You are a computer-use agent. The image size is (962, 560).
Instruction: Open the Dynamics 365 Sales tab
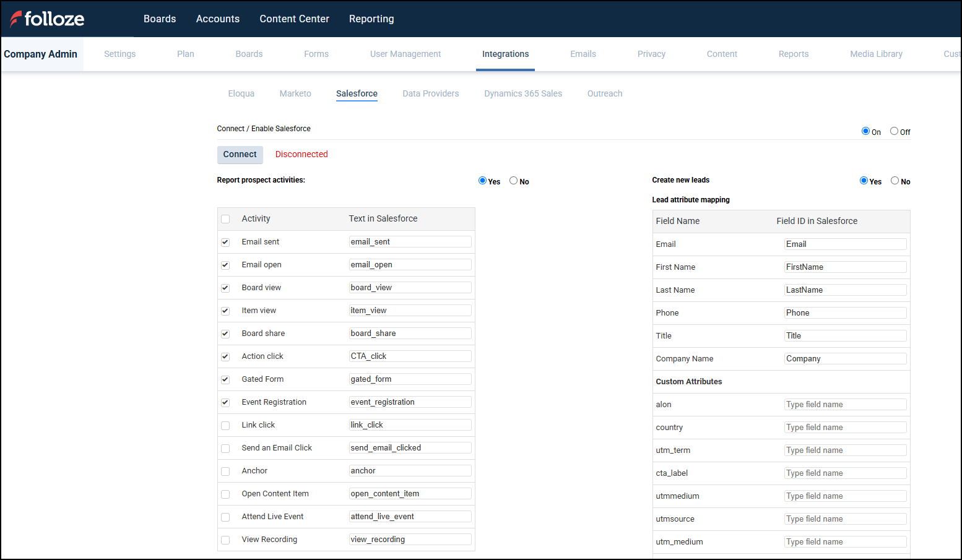click(523, 93)
